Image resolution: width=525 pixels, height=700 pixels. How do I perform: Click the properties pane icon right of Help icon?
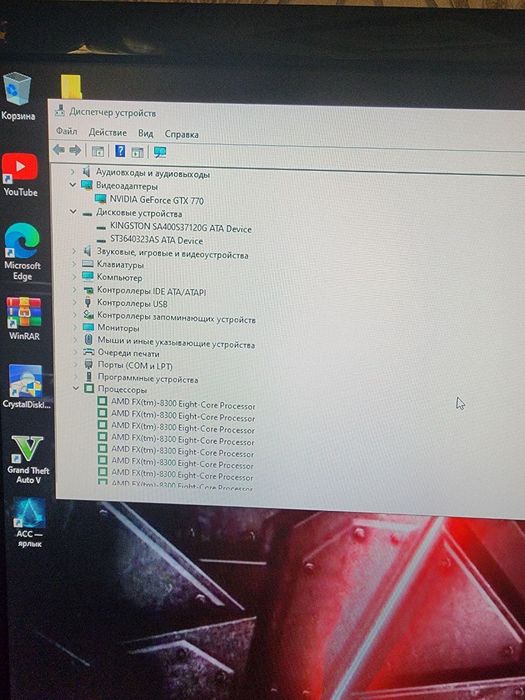138,152
